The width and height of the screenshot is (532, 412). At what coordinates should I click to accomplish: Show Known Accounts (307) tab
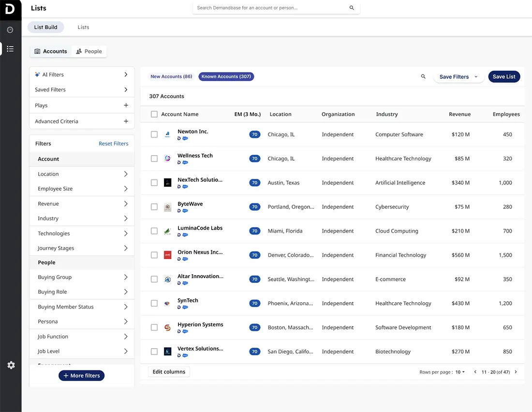(x=226, y=76)
